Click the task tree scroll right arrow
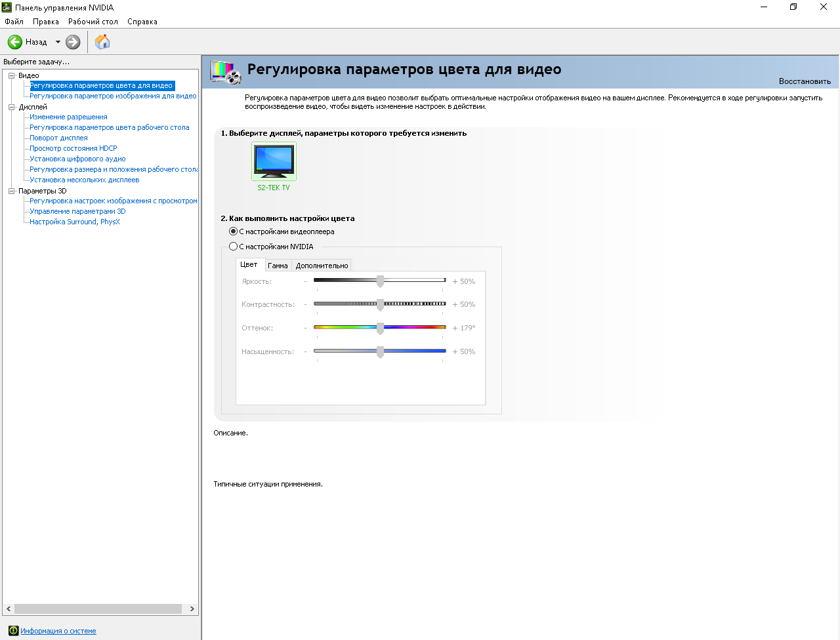This screenshot has width=840, height=640. tap(192, 609)
